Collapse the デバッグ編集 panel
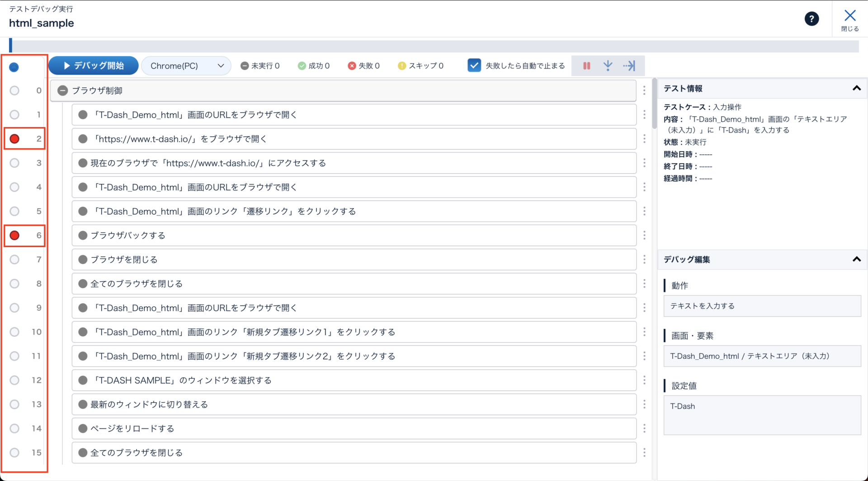The height and width of the screenshot is (481, 868). [856, 259]
